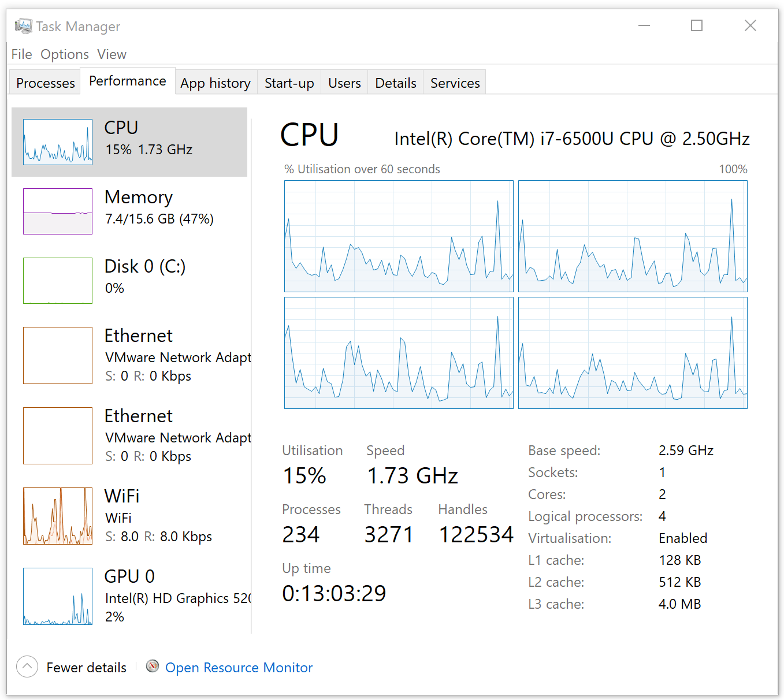Image resolution: width=784 pixels, height=700 pixels.
Task: Select GPU 0 mini graph thumbnail
Action: [x=58, y=596]
